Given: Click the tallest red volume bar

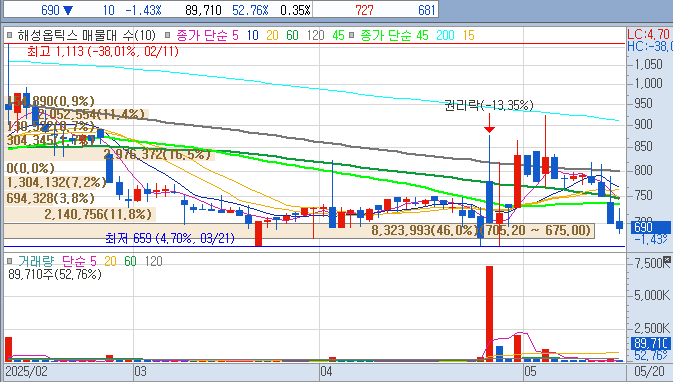Looking at the screenshot, I should pyautogui.click(x=489, y=314).
